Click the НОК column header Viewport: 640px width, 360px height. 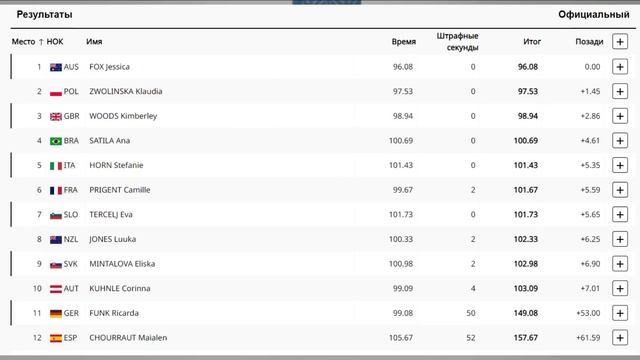(55, 42)
